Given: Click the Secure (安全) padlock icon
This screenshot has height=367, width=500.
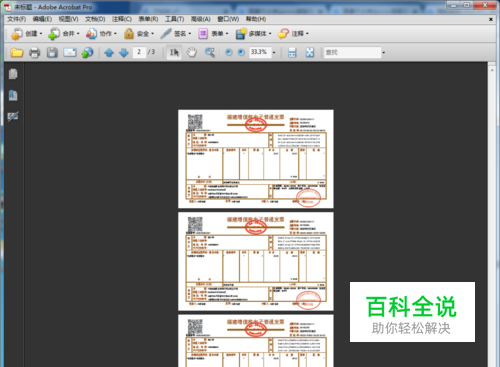Looking at the screenshot, I should tap(129, 34).
